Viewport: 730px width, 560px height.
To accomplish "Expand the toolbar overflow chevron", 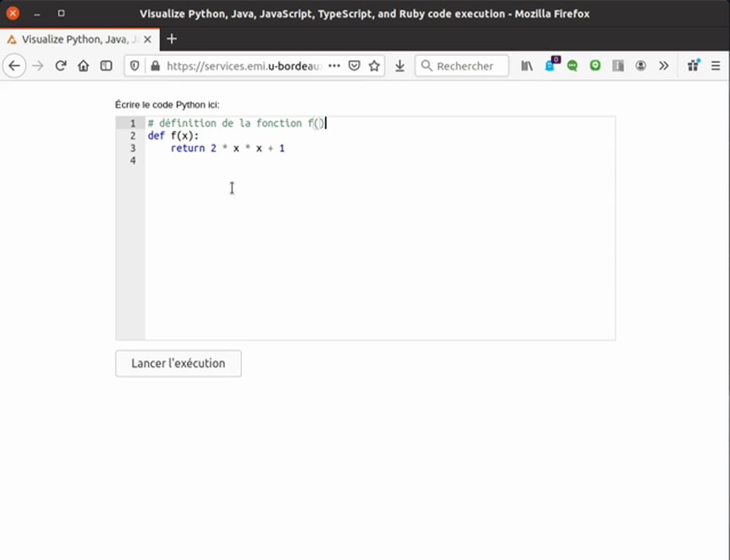I will (x=664, y=66).
